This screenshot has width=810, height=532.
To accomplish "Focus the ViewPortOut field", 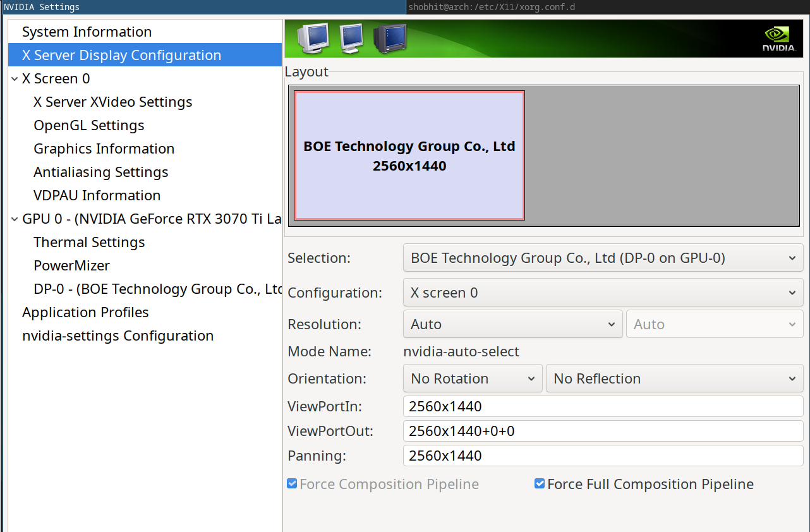I will pos(603,431).
